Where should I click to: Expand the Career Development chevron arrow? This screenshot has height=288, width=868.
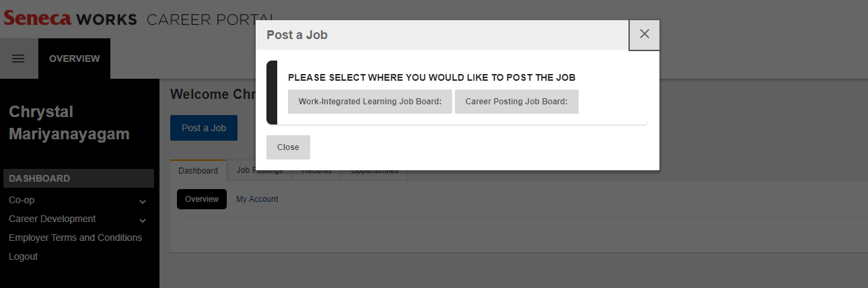143,220
